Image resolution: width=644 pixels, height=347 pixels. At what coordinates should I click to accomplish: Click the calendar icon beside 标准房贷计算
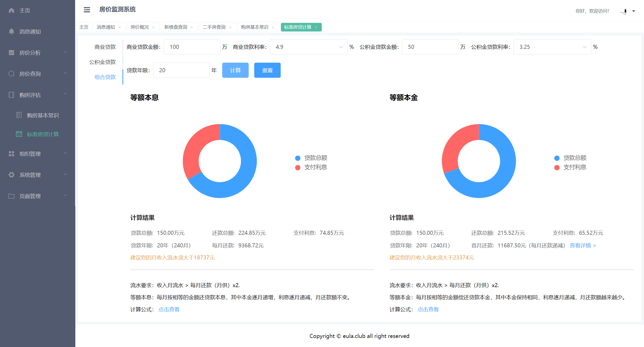[x=19, y=134]
